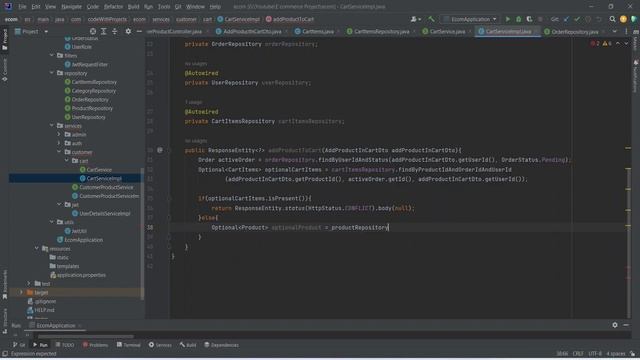Open Project panel gear options
Image resolution: width=640 pixels, height=360 pixels.
(128, 31)
